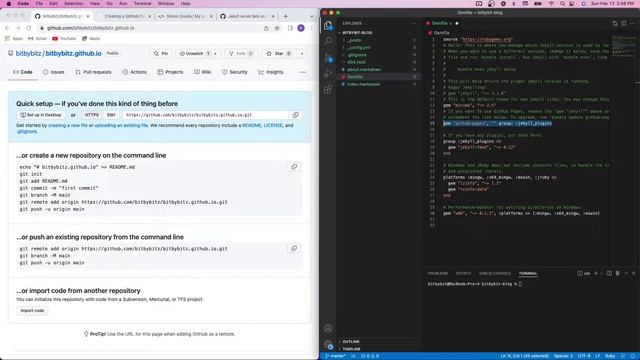Open the Explorer more actions ellipsis
The height and width of the screenshot is (360, 640).
point(413,23)
